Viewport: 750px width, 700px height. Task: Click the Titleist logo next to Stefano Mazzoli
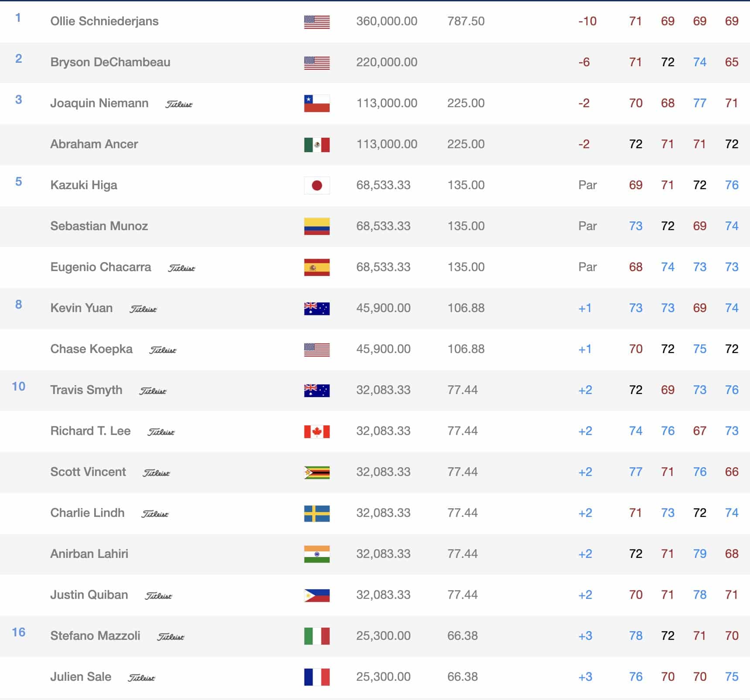(170, 637)
